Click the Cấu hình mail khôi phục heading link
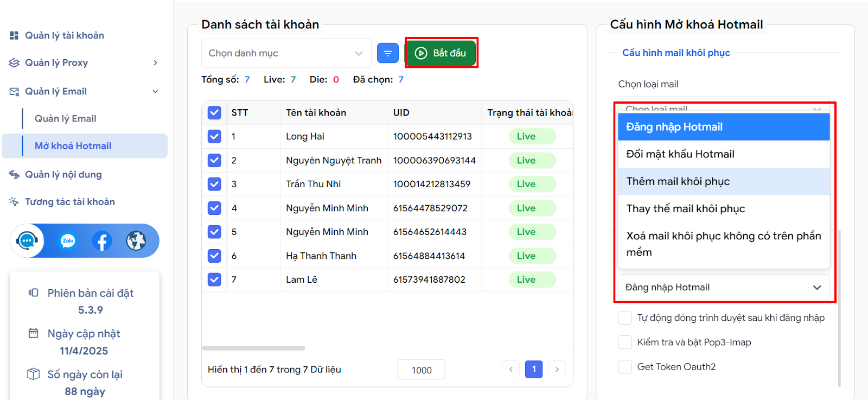Image resolution: width=868 pixels, height=400 pixels. click(676, 53)
